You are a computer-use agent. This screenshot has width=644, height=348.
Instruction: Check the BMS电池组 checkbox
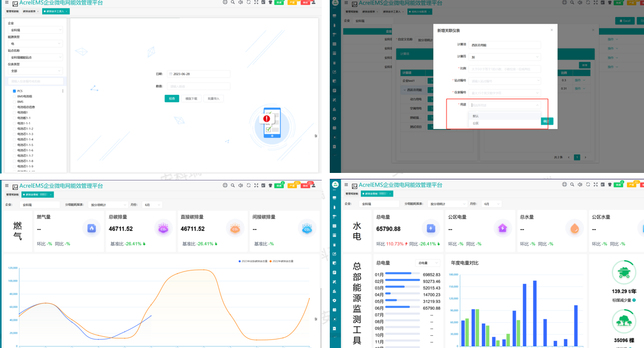point(14,96)
